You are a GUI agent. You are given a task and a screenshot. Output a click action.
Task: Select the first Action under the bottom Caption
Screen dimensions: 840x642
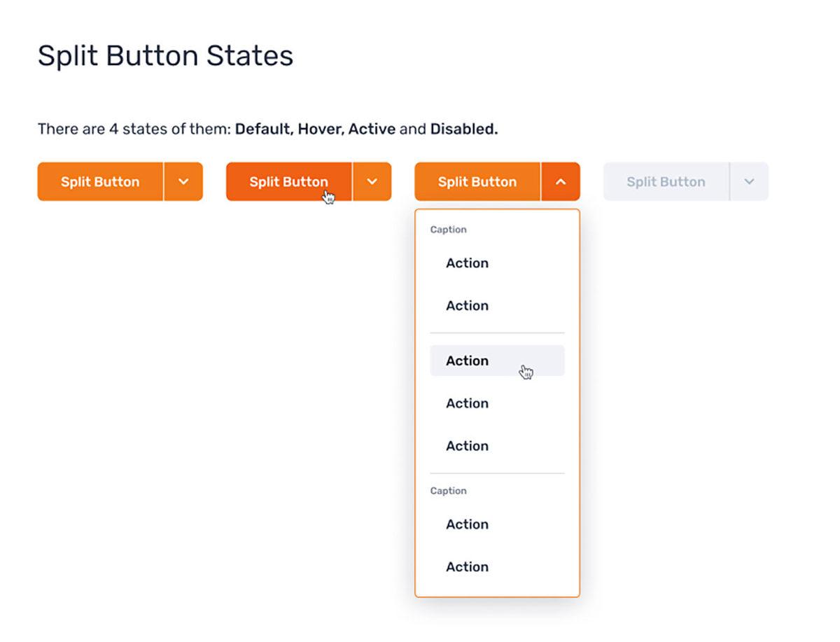467,524
